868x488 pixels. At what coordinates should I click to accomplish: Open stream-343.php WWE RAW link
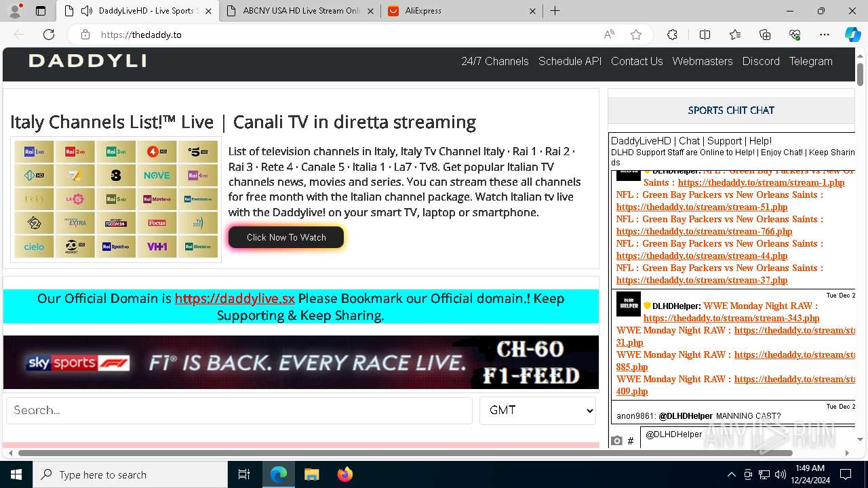click(731, 318)
